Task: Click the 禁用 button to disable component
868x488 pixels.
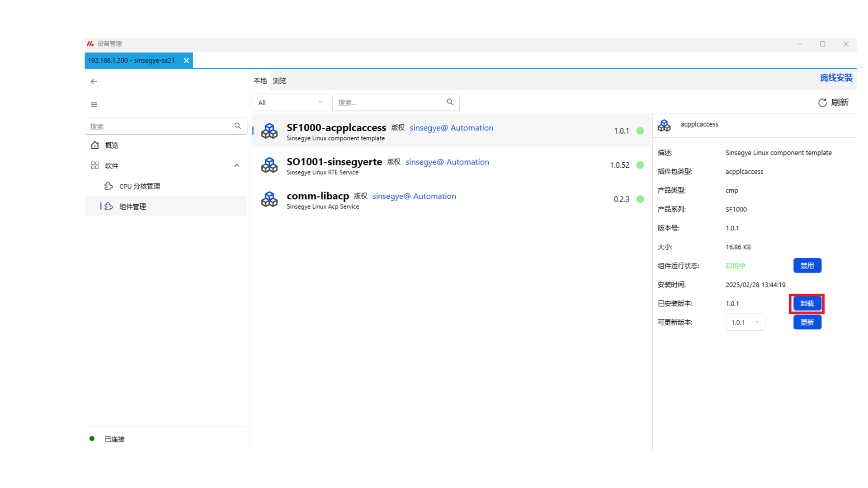Action: click(807, 266)
